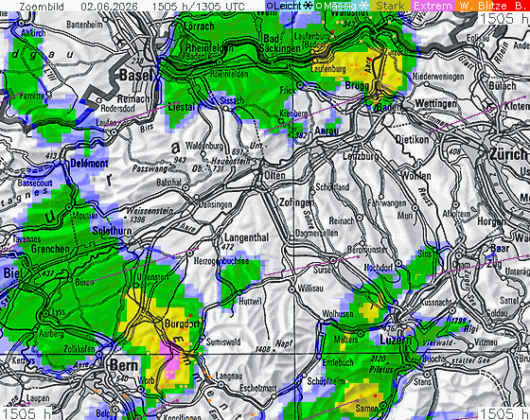Select the pink Extrem legend entry
Image resolution: width=530 pixels, height=420 pixels.
pyautogui.click(x=433, y=6)
